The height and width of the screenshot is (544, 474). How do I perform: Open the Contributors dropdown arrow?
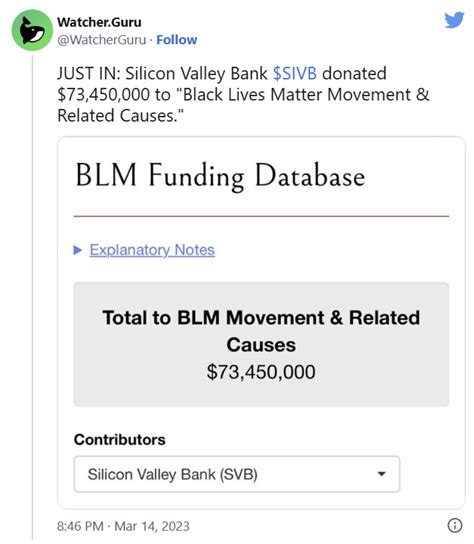point(381,474)
